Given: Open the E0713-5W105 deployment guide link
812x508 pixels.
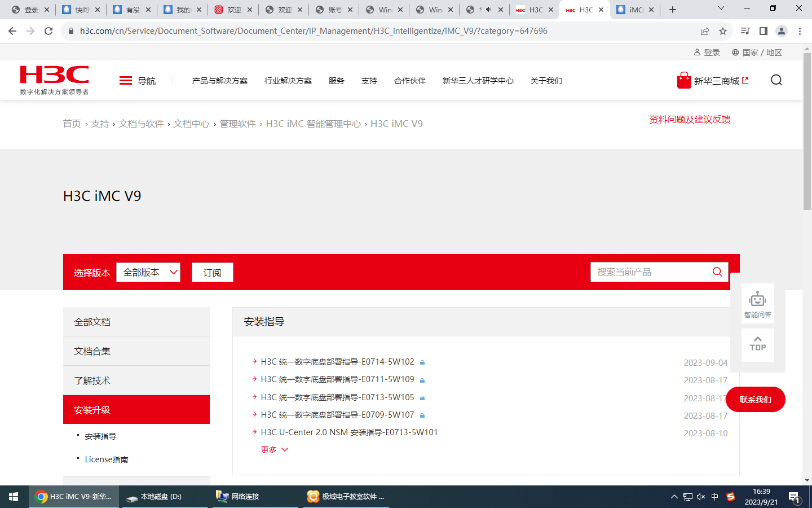Looking at the screenshot, I should pos(337,397).
